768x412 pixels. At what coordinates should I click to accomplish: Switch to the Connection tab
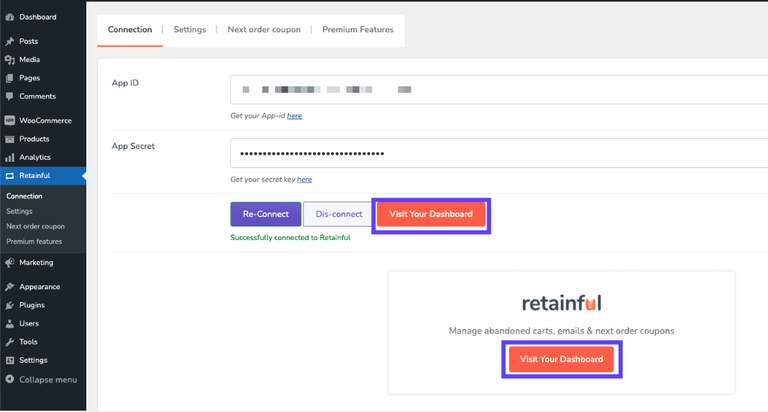[130, 30]
